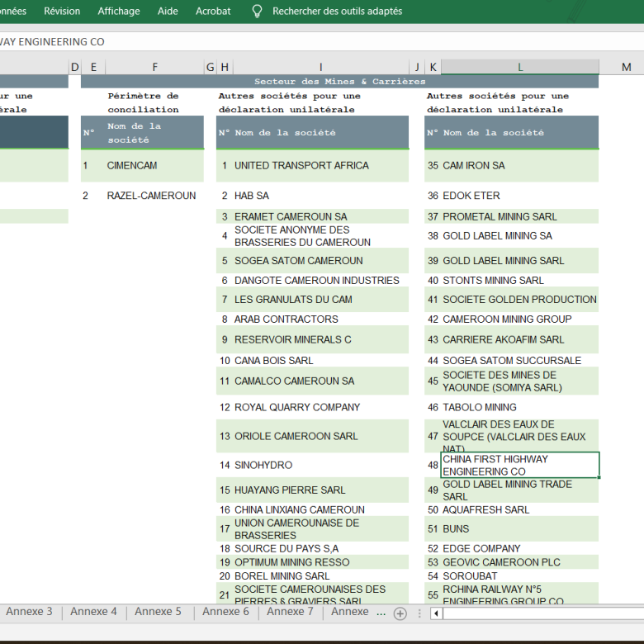Select column F header
The image size is (644, 644).
(155, 67)
